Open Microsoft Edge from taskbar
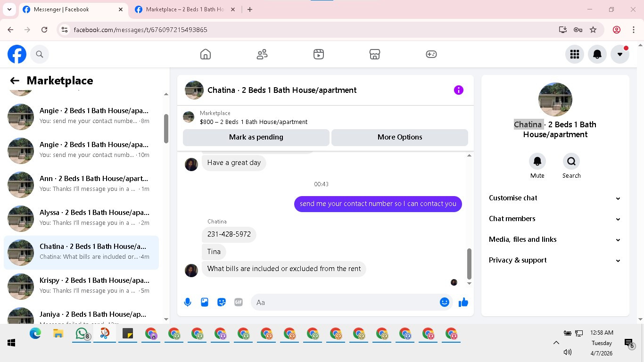644x362 pixels. click(x=35, y=334)
